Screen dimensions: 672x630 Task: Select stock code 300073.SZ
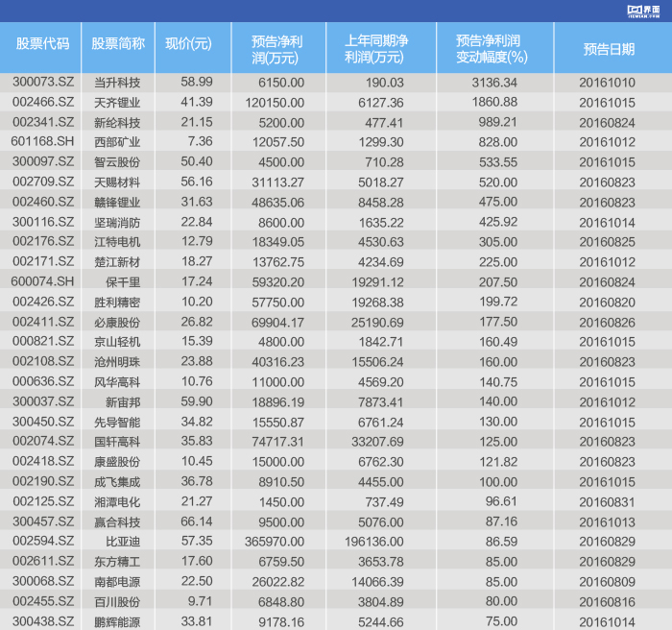43,82
